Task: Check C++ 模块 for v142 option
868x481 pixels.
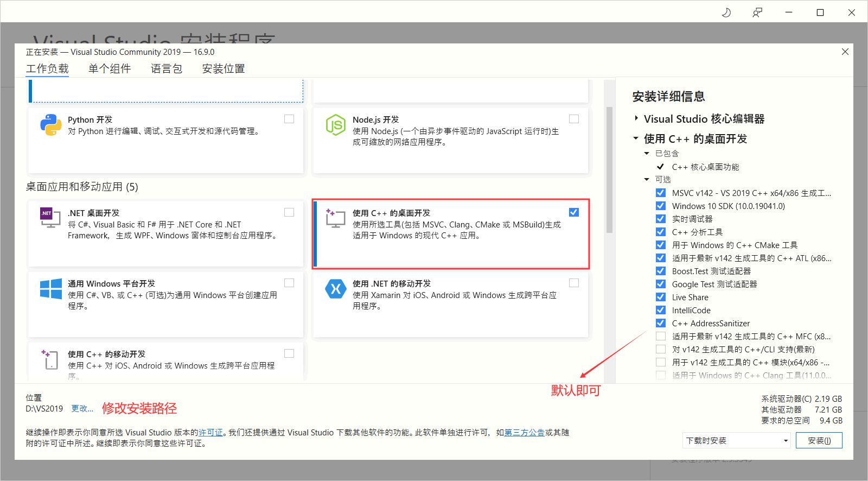Action: 661,362
